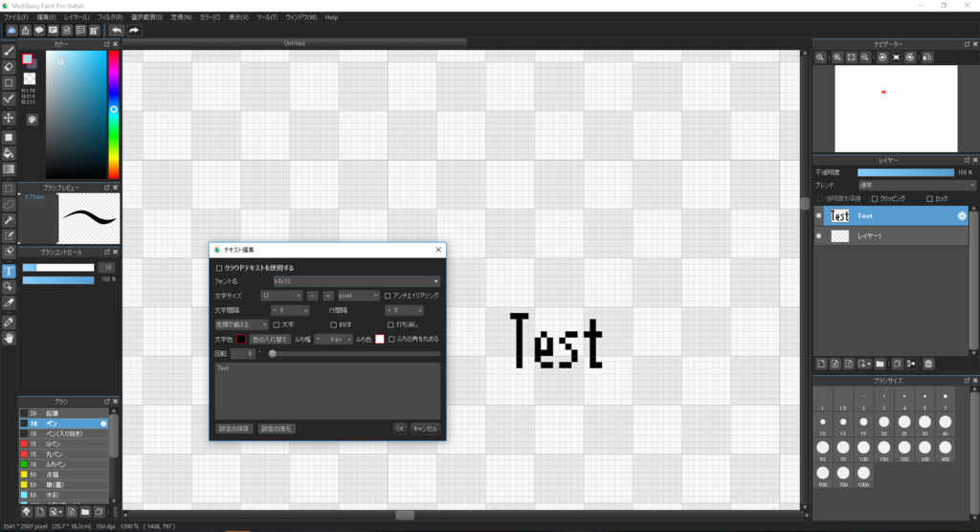Increase line spacing stepper (行間隔)

[420, 311]
